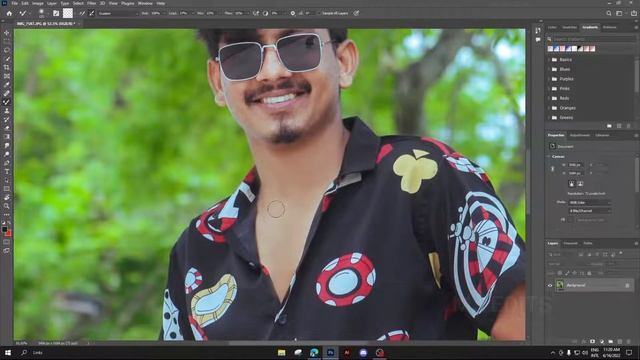Open the RGB Color mode dropdown
This screenshot has height=360, width=640.
[590, 202]
